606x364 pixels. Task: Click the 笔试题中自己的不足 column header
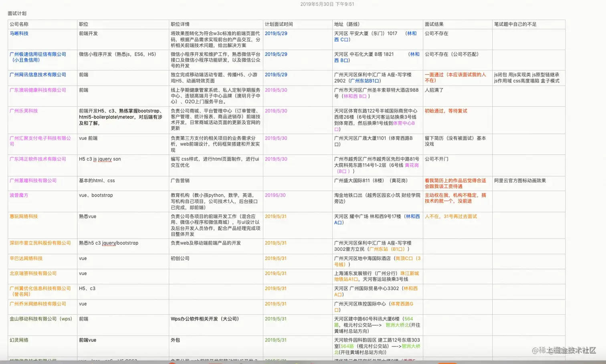click(x=515, y=24)
